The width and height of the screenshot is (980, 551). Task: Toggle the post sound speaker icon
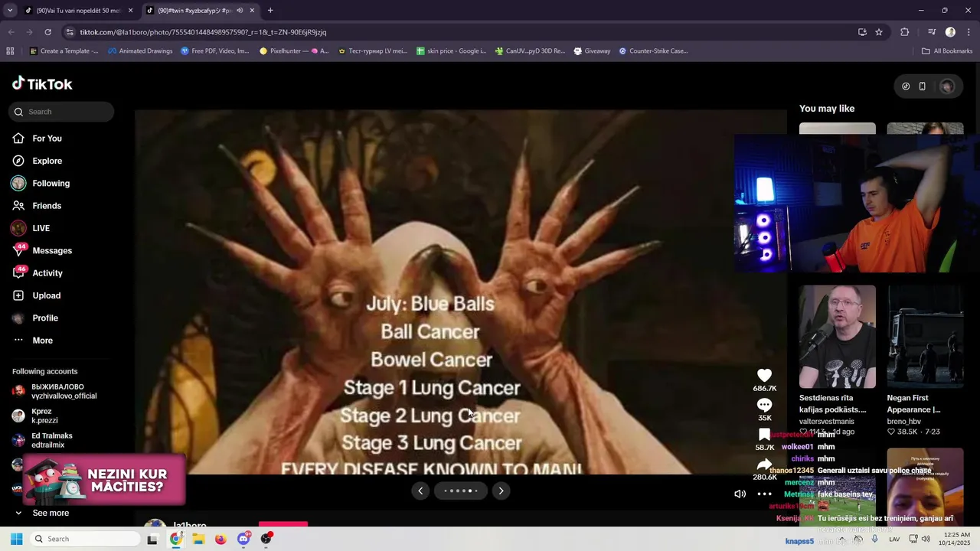740,494
